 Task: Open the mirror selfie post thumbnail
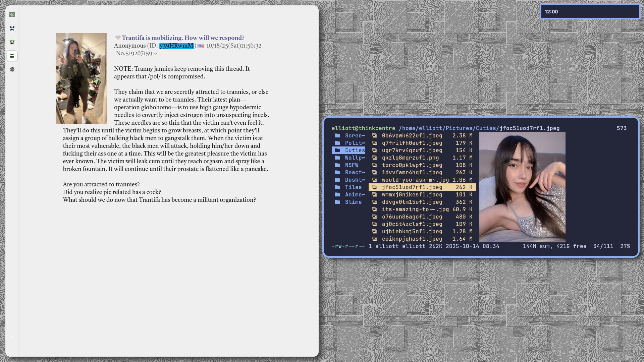[81, 78]
